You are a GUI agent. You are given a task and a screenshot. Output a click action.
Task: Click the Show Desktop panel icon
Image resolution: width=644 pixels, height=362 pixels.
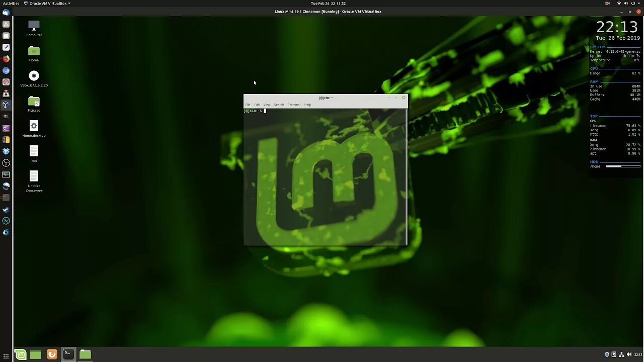(35, 354)
